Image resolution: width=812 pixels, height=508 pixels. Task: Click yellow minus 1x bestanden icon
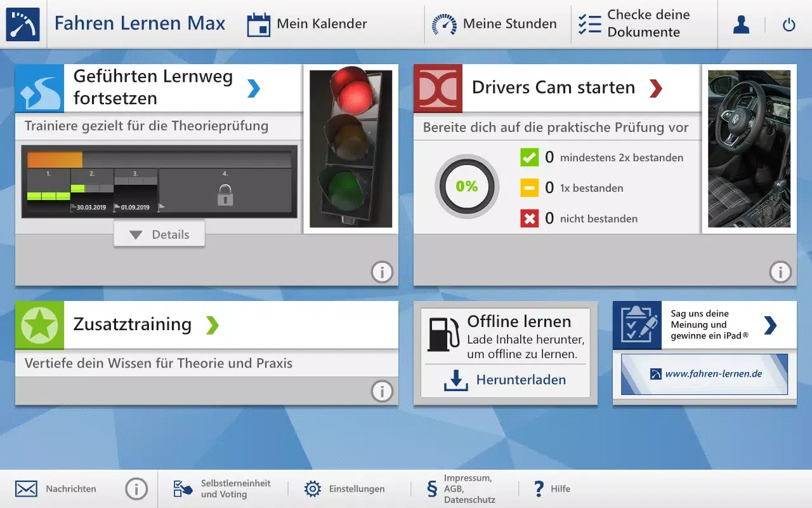click(529, 188)
